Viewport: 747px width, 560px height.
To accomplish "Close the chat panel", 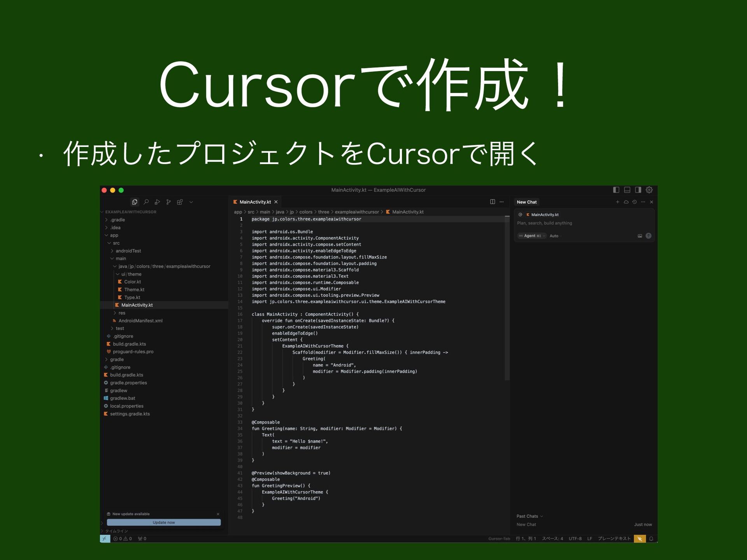I will pyautogui.click(x=651, y=202).
